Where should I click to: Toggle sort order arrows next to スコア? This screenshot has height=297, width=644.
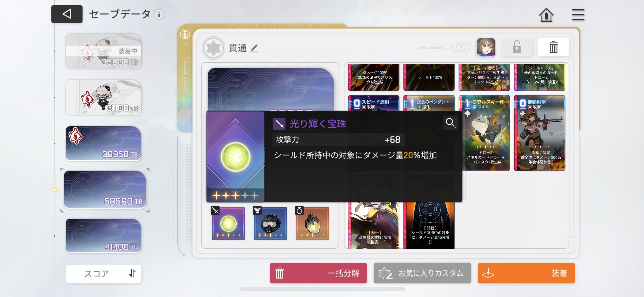click(x=133, y=273)
